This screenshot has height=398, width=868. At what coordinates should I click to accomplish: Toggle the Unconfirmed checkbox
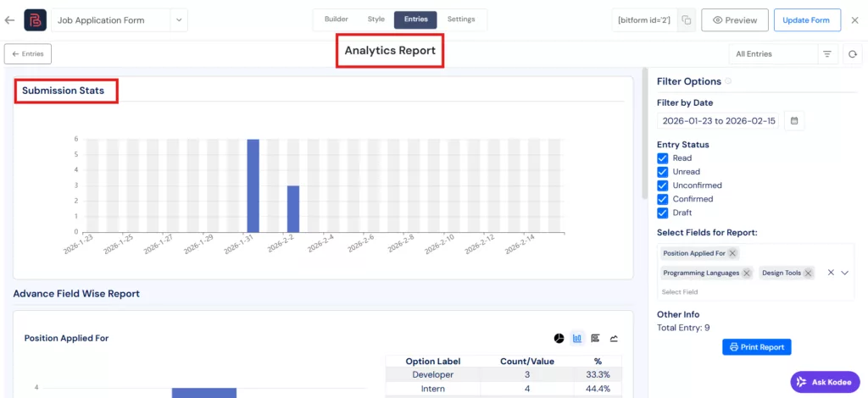tap(662, 185)
